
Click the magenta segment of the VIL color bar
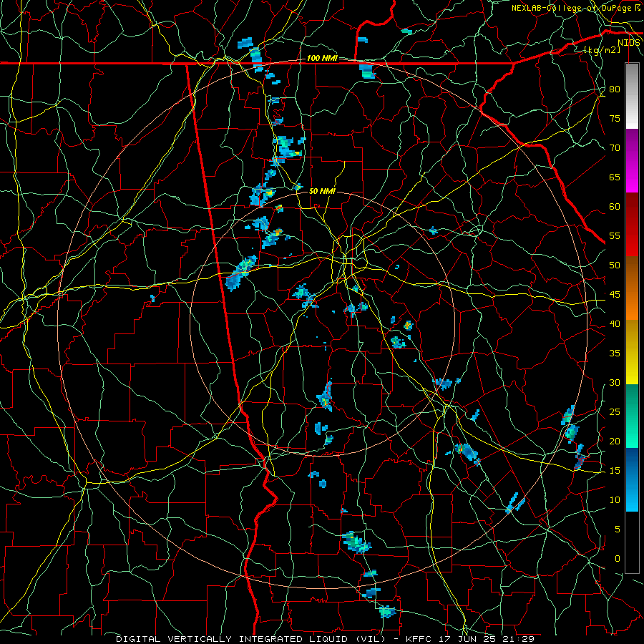(x=632, y=161)
